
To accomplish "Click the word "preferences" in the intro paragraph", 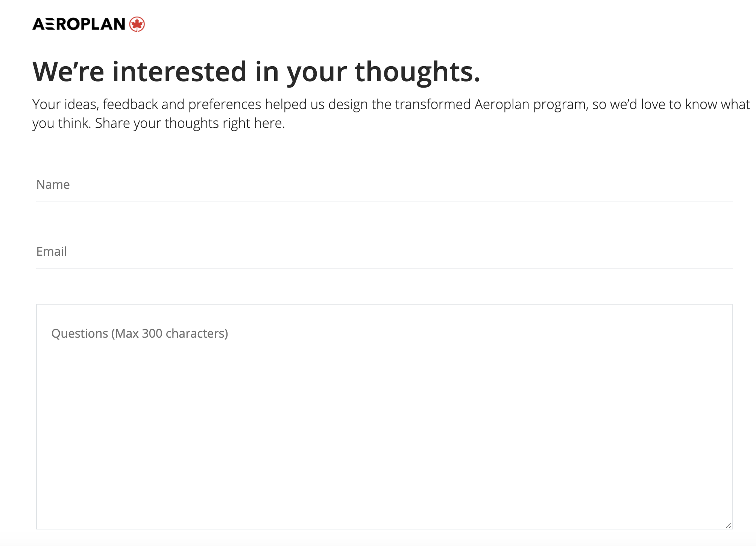I will pyautogui.click(x=225, y=105).
